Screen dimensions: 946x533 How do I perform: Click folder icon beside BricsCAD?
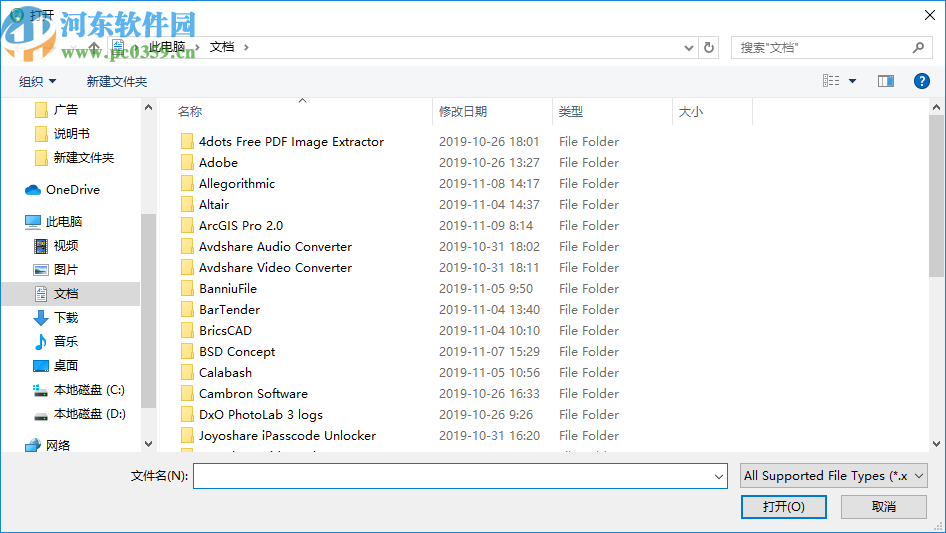(187, 331)
